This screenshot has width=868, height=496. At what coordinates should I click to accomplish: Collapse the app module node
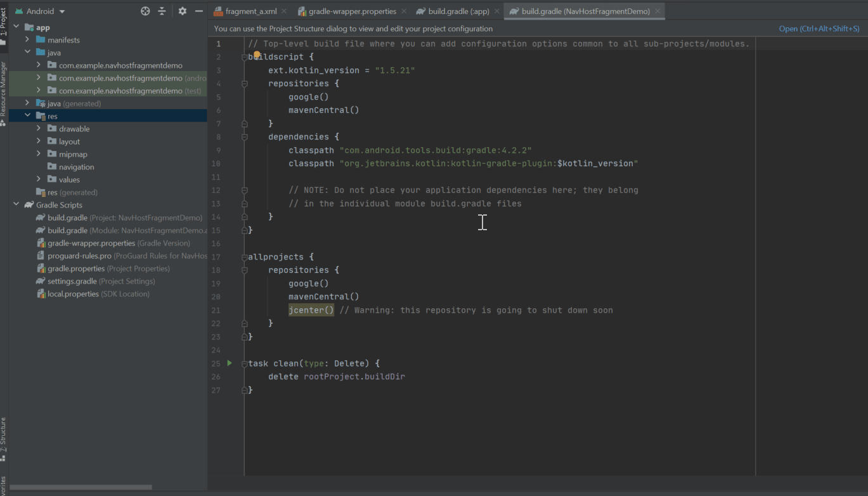(16, 27)
